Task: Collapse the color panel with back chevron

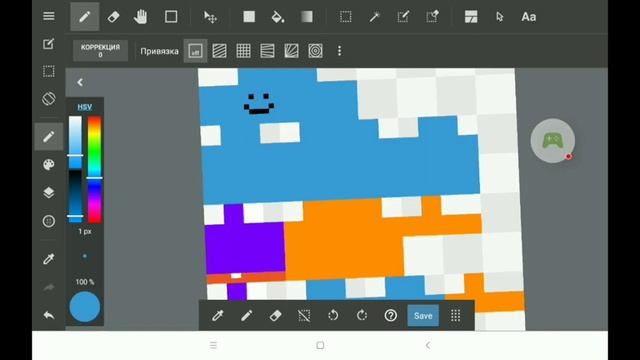Action: [80, 82]
